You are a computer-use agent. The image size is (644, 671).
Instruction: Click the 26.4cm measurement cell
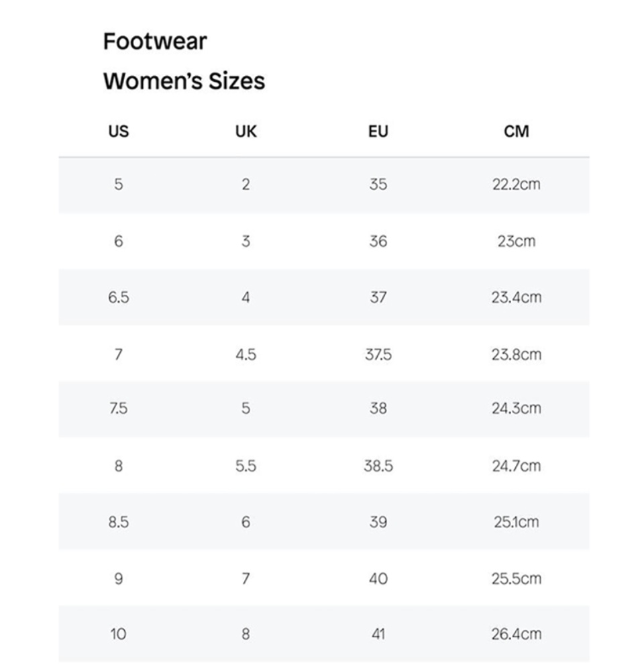[517, 634]
